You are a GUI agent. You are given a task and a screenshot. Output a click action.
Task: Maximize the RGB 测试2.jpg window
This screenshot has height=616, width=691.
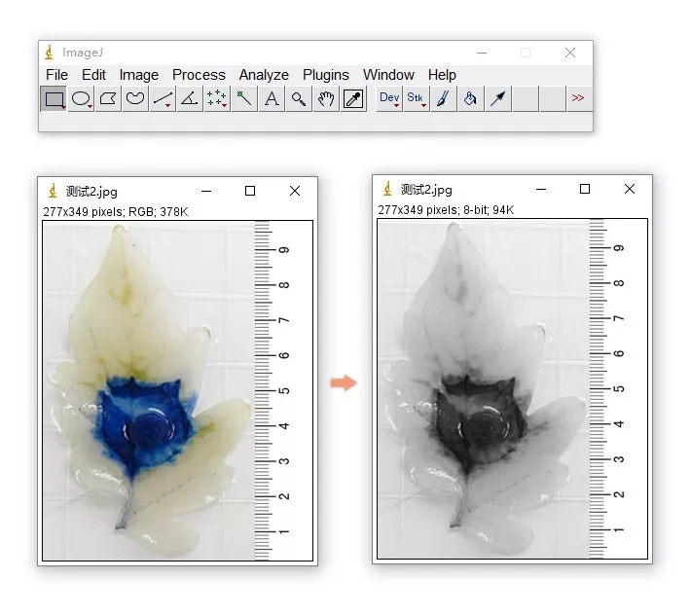pos(250,191)
